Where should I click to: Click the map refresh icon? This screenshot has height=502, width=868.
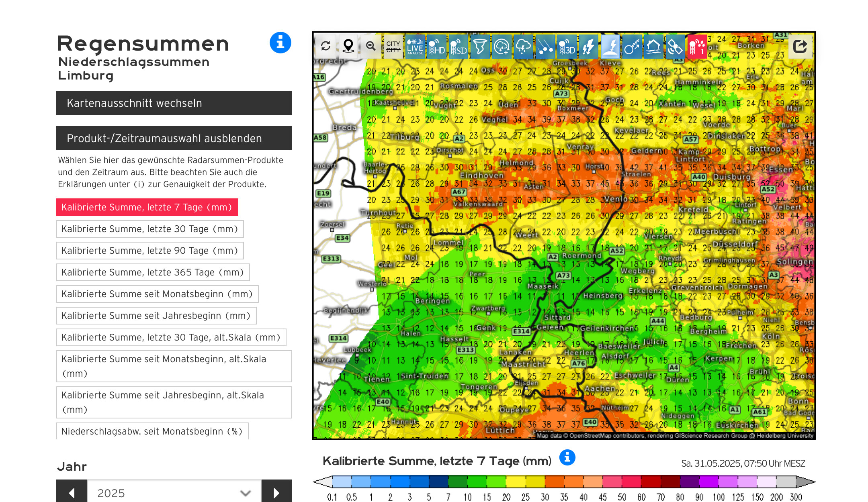pos(325,46)
